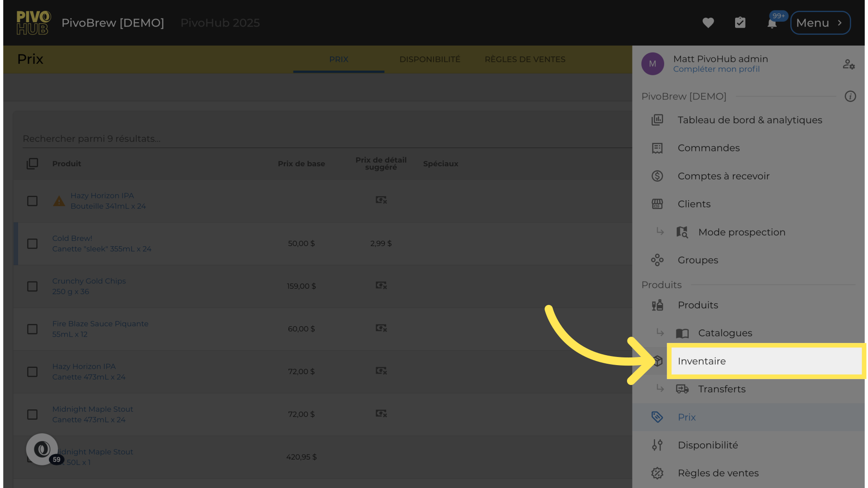
Task: Click the PivoHub logo
Action: coord(33,23)
